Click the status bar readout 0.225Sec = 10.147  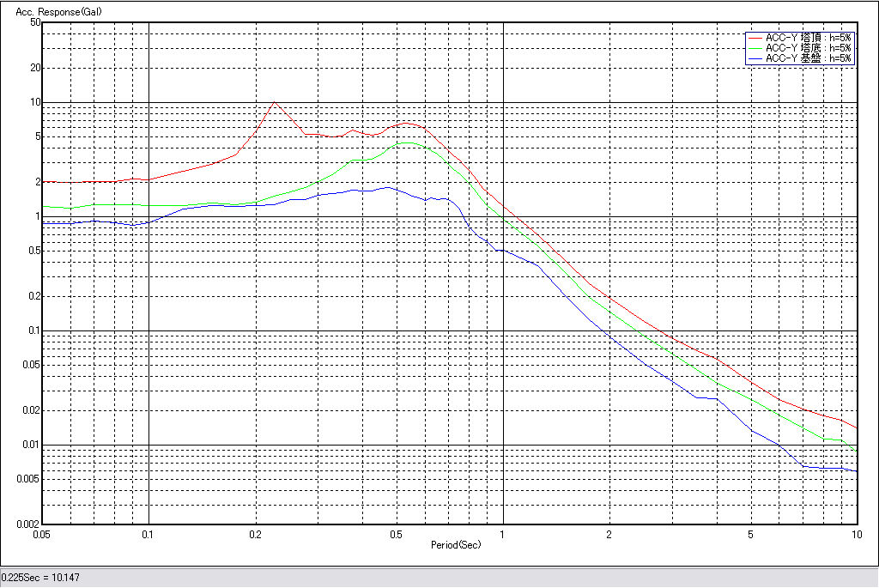pos(36,578)
